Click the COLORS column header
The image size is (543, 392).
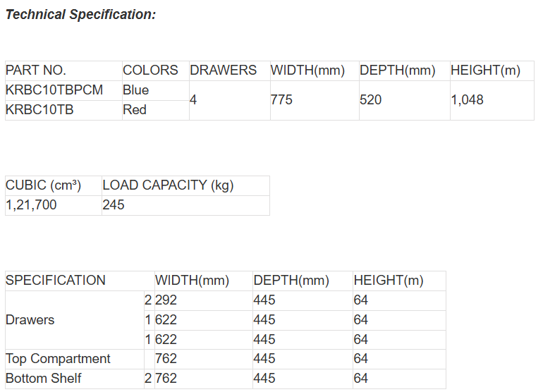(150, 71)
